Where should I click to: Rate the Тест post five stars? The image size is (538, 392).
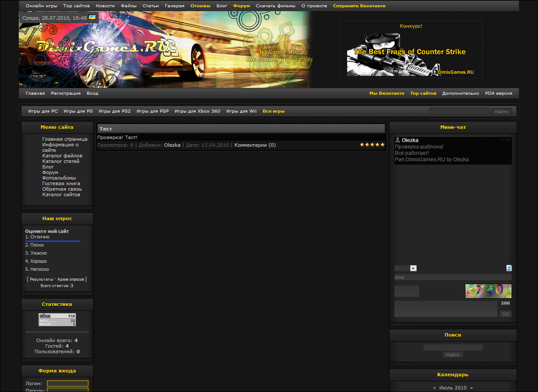[382, 145]
